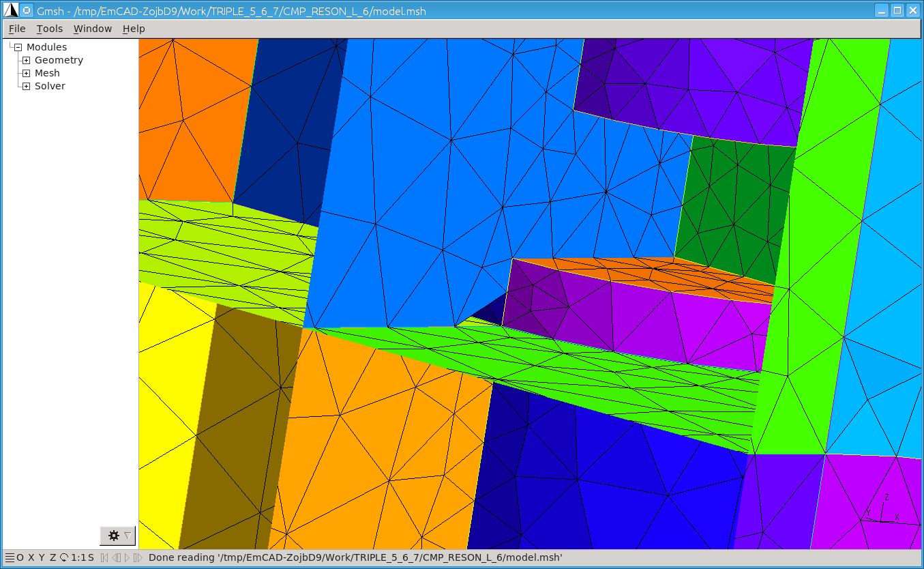Select the Geometry tree item
Screen dimensions: 924x569
coord(59,60)
